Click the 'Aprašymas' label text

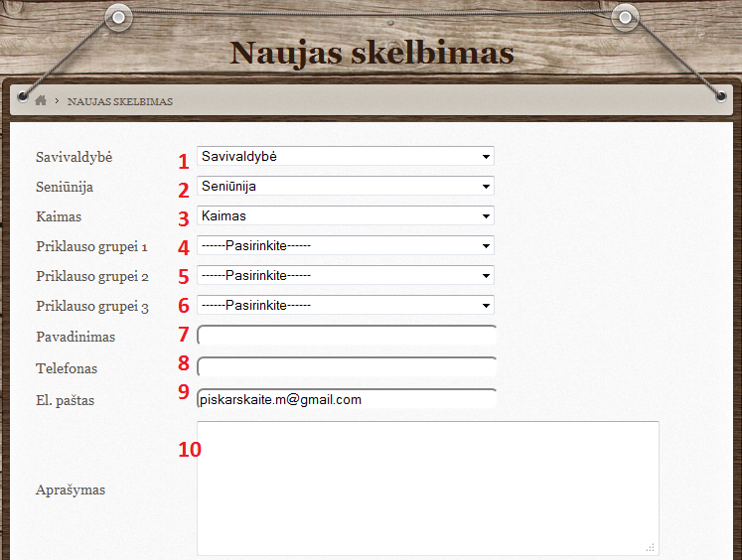click(x=71, y=490)
